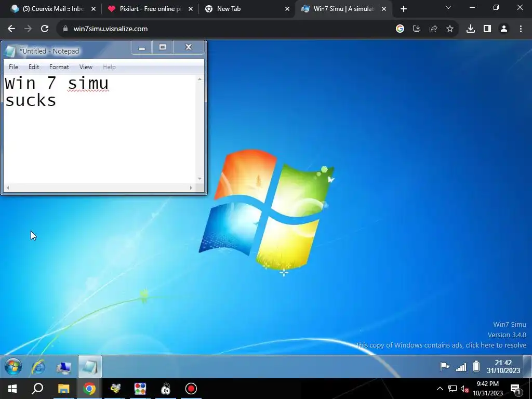Reload the win7simu page
This screenshot has height=399, width=532.
point(45,29)
